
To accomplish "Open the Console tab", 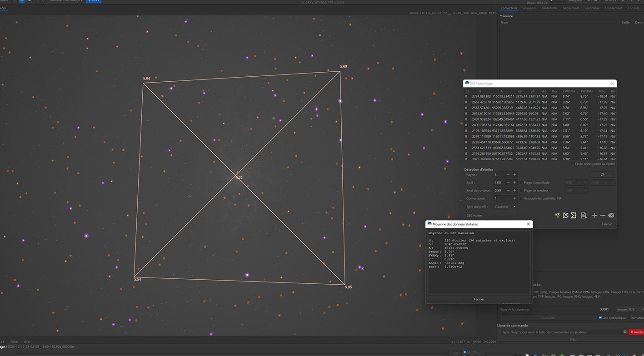I will point(634,8).
